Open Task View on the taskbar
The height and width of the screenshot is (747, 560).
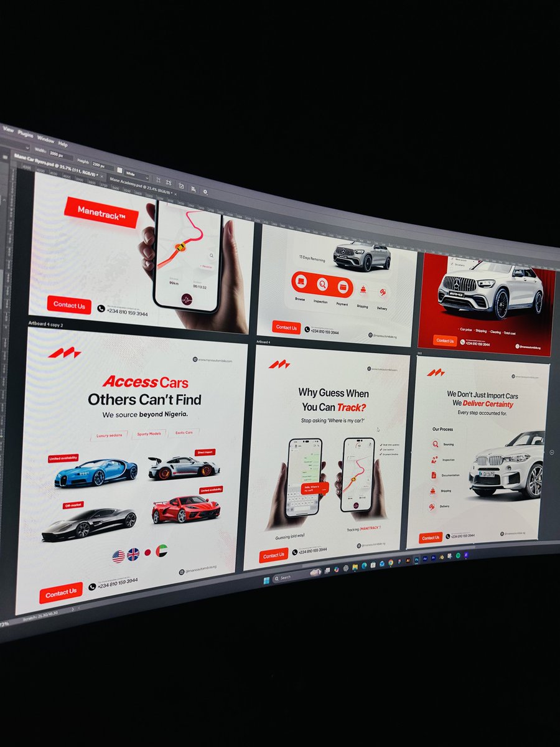pyautogui.click(x=327, y=570)
